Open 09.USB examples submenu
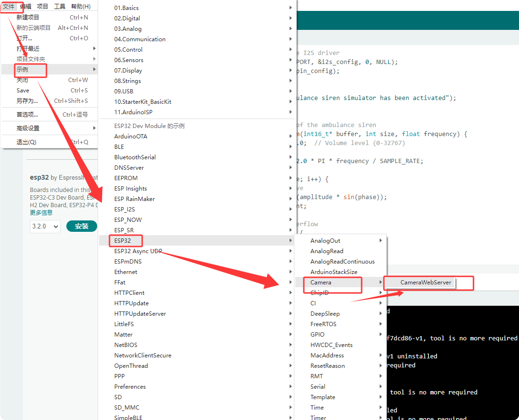519x420 pixels. coord(198,91)
